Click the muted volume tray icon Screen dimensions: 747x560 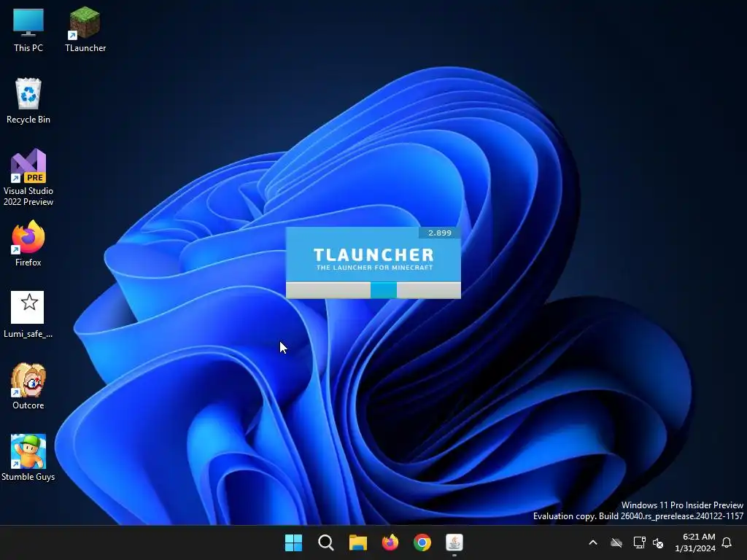click(x=658, y=542)
